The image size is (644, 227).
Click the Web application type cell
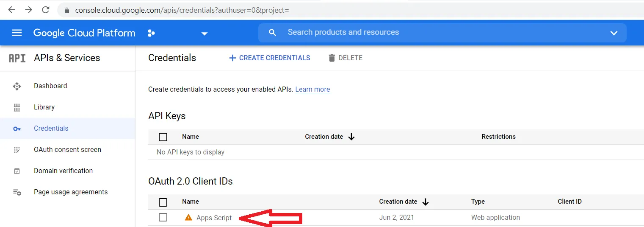point(495,217)
